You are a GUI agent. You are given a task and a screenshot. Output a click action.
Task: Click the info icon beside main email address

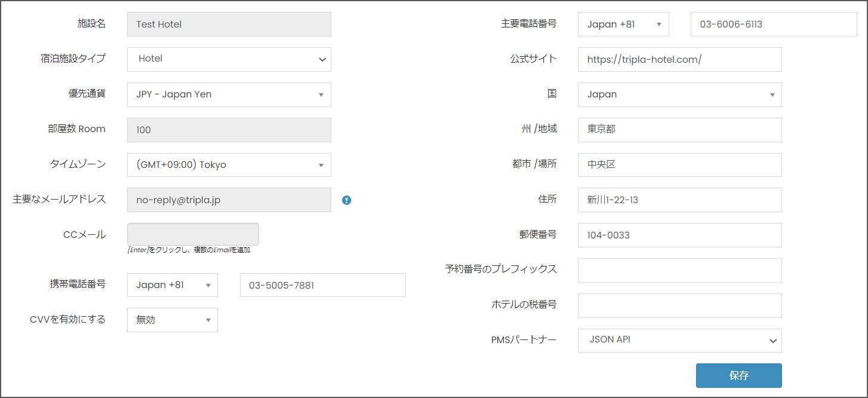coord(347,200)
